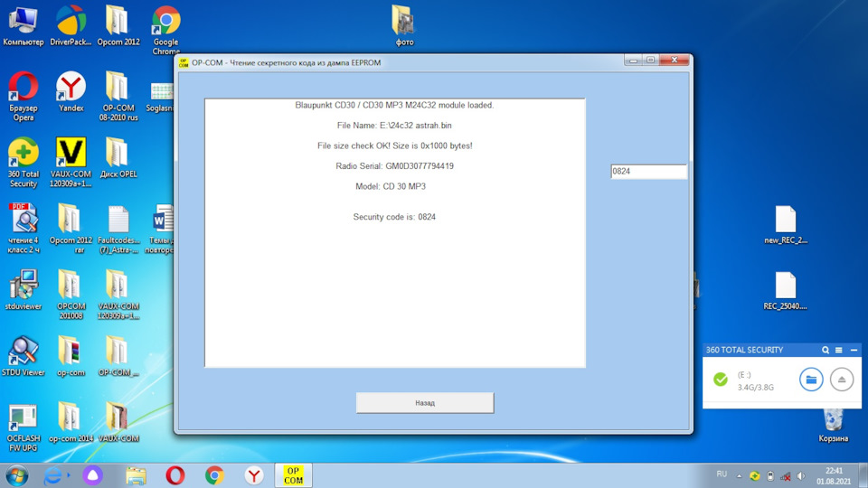Click the 360 Security tray icon

pyautogui.click(x=754, y=476)
